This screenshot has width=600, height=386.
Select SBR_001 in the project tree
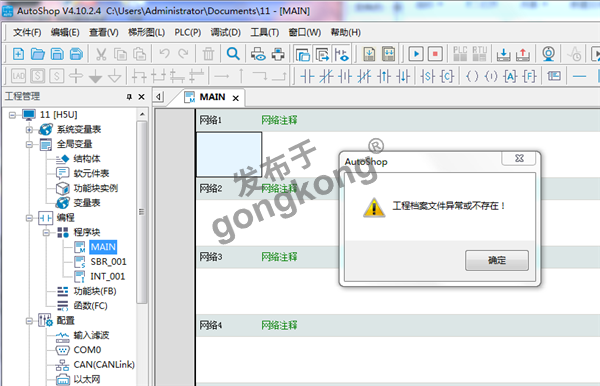pyautogui.click(x=108, y=262)
